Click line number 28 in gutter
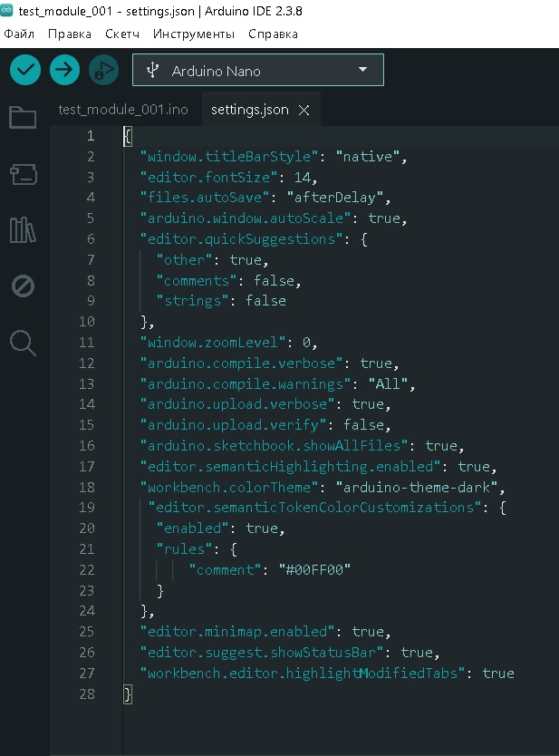This screenshot has height=756, width=559. [87, 693]
